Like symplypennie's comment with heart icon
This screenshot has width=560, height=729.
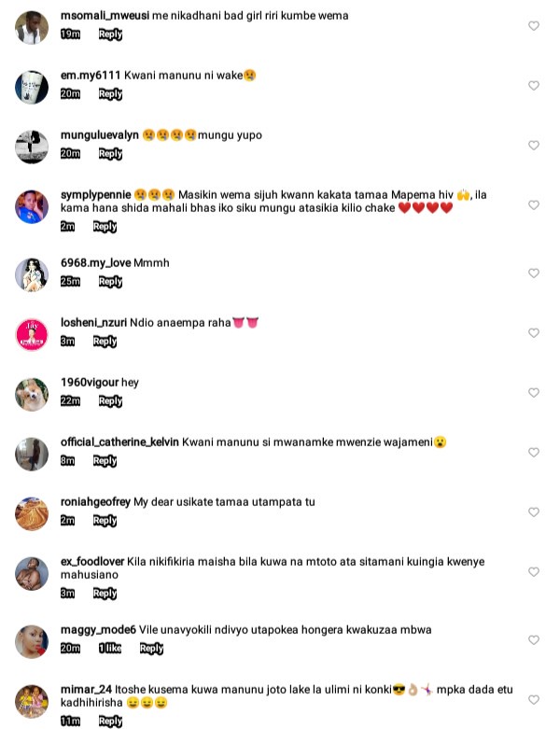pos(534,205)
